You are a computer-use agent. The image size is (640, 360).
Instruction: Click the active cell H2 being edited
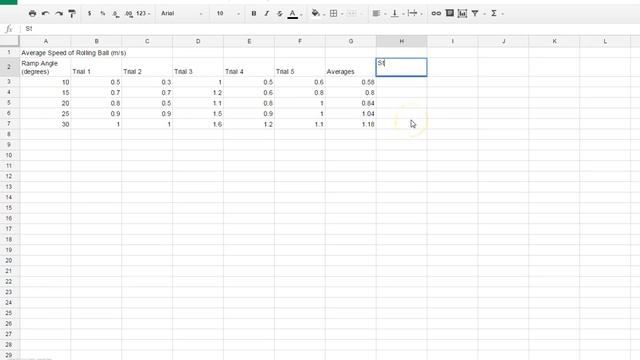pos(402,67)
